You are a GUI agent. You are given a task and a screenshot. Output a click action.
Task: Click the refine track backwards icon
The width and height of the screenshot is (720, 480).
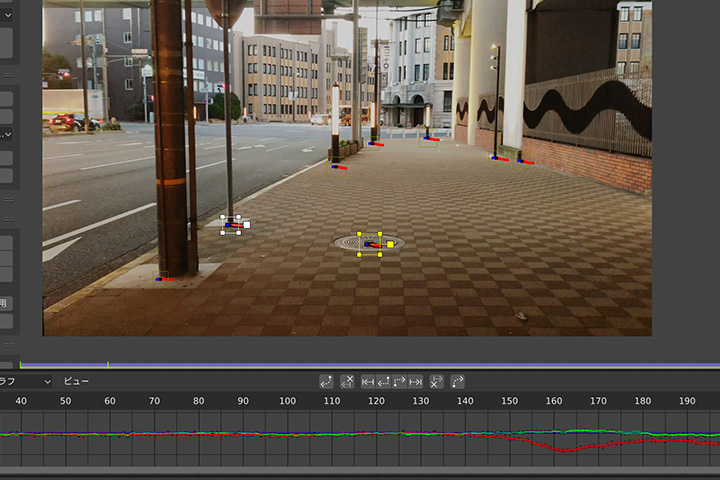(x=327, y=381)
